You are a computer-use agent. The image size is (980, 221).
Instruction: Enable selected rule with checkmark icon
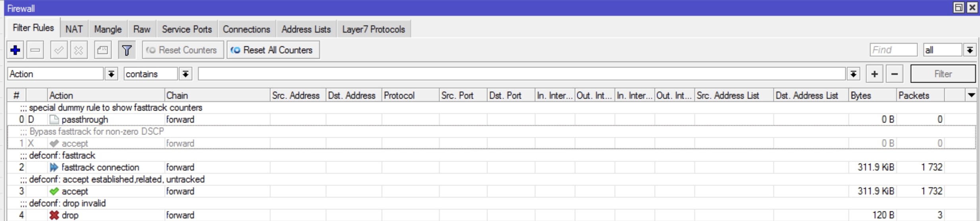pos(59,50)
